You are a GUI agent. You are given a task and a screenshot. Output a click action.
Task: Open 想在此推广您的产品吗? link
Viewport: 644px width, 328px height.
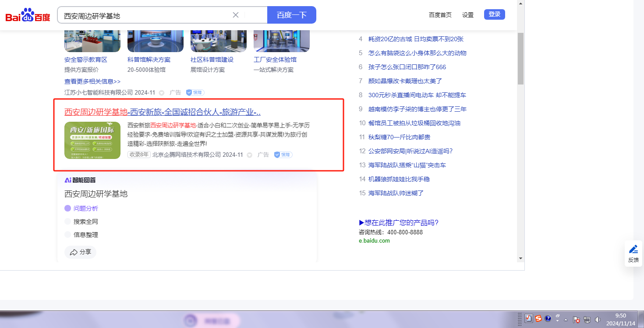[399, 222]
